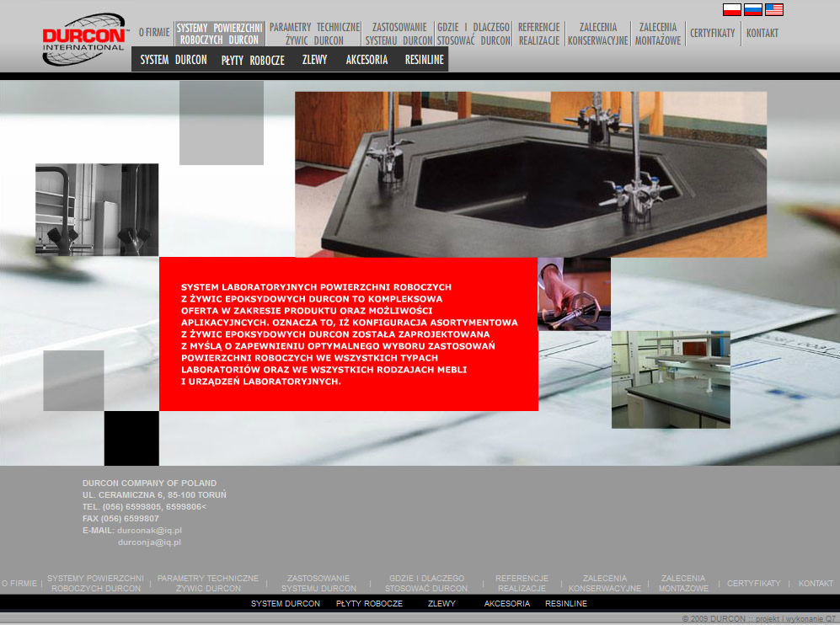840x625 pixels.
Task: Click the footer O FIRMIE link
Action: (x=19, y=583)
